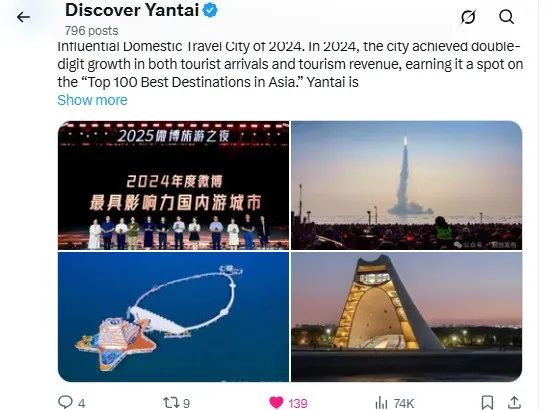Open the Discover Yantai profile name
This screenshot has height=410, width=552.
click(x=132, y=10)
